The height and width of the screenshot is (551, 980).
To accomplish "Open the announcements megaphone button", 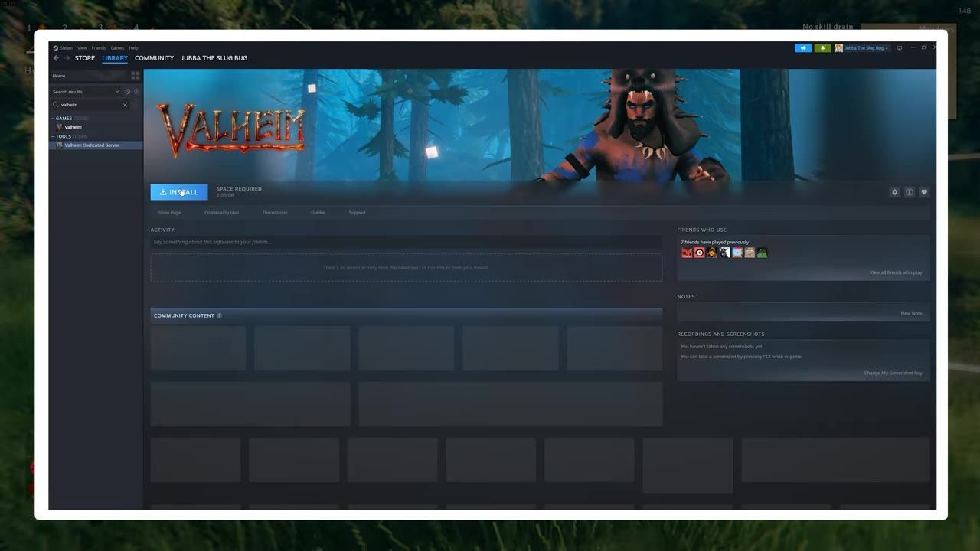I will tap(803, 48).
